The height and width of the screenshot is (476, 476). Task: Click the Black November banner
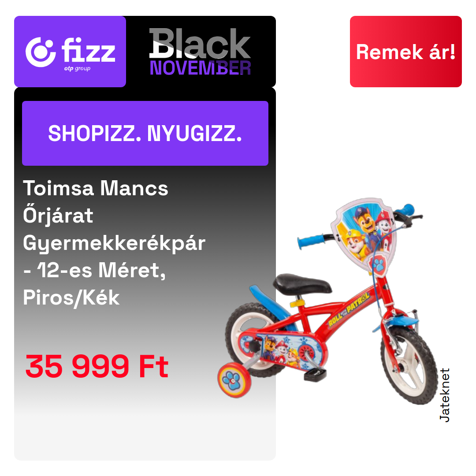[200, 52]
